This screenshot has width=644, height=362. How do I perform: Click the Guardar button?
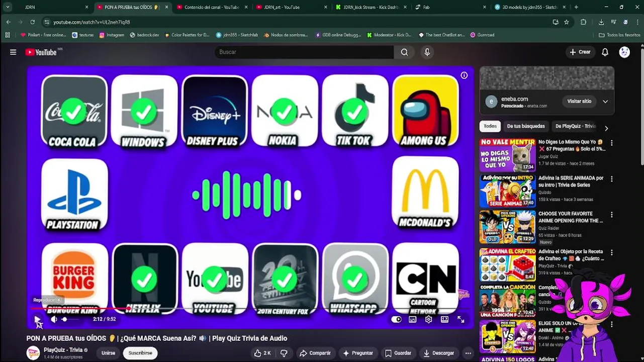[398, 353]
